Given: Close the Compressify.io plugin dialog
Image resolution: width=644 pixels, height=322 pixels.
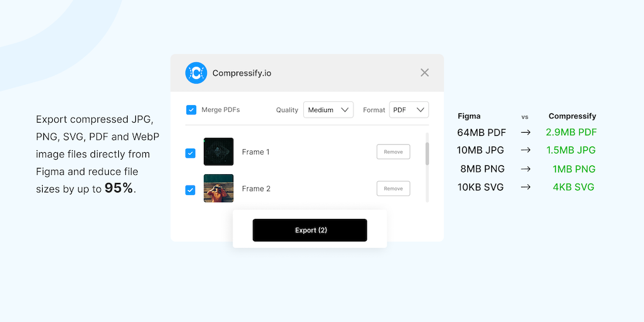Looking at the screenshot, I should [425, 73].
